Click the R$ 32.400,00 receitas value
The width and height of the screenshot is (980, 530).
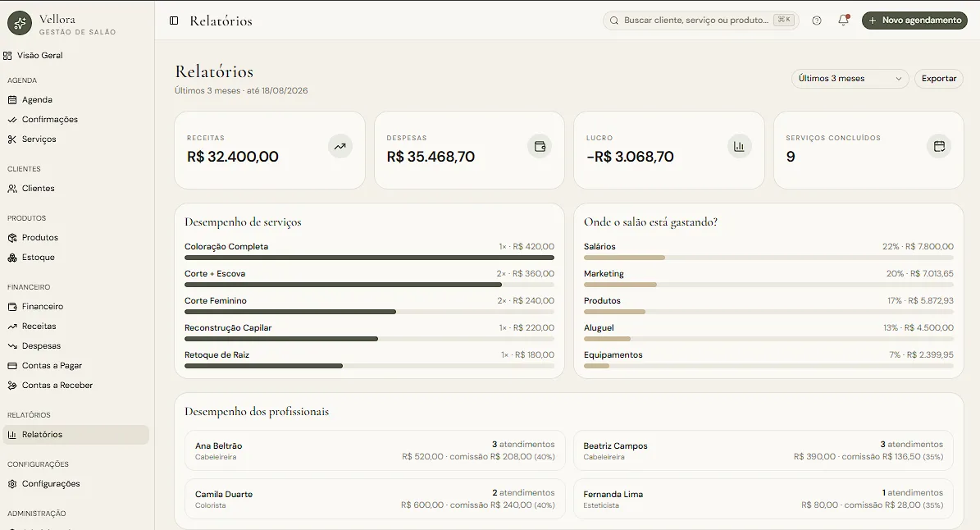233,157
